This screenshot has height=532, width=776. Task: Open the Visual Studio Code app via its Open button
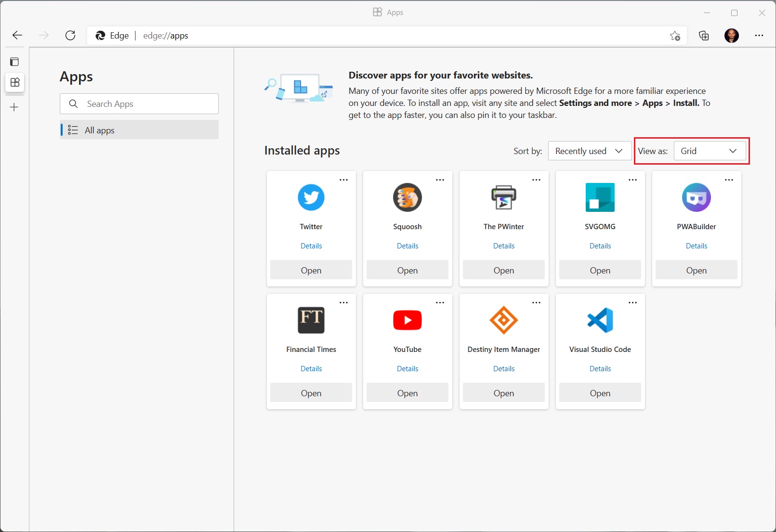(x=600, y=392)
